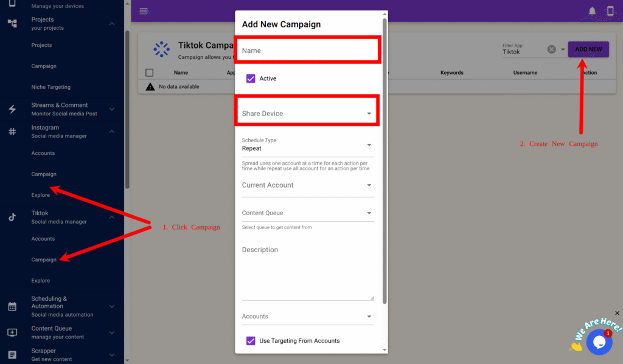Screen dimensions: 623x364
Task: Open the chat support bubble icon
Action: [599, 342]
